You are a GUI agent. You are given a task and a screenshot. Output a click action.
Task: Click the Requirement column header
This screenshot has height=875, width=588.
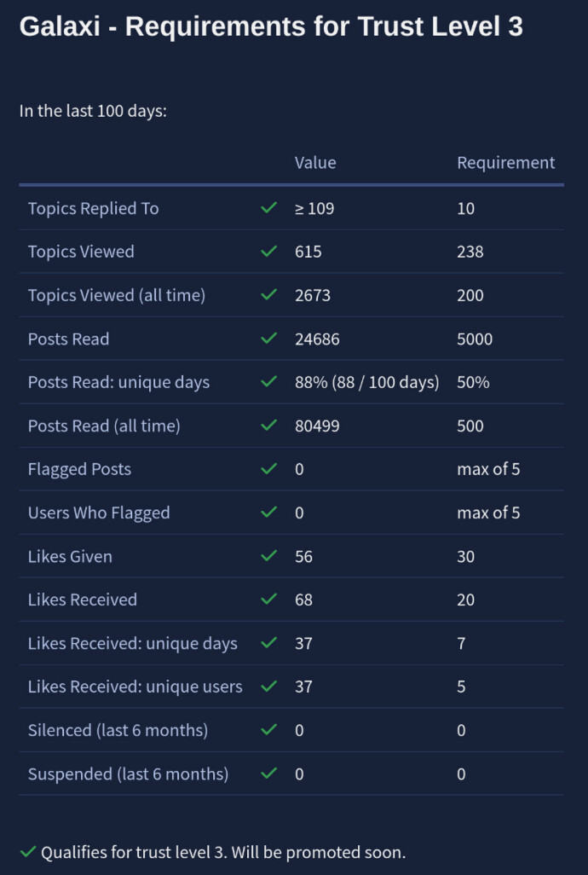[505, 162]
